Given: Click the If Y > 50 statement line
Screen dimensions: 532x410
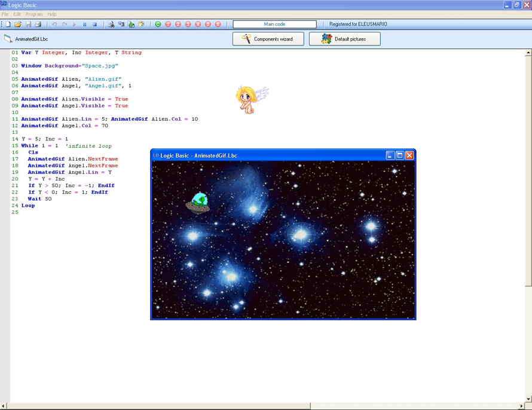Looking at the screenshot, I should (x=71, y=185).
